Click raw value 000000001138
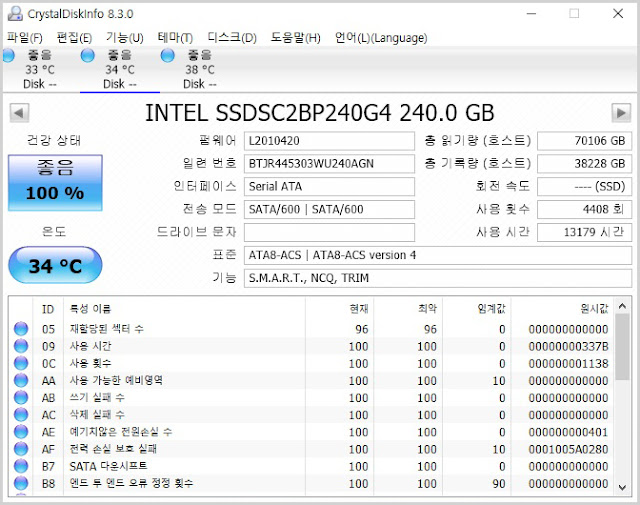This screenshot has height=505, width=640. 568,363
